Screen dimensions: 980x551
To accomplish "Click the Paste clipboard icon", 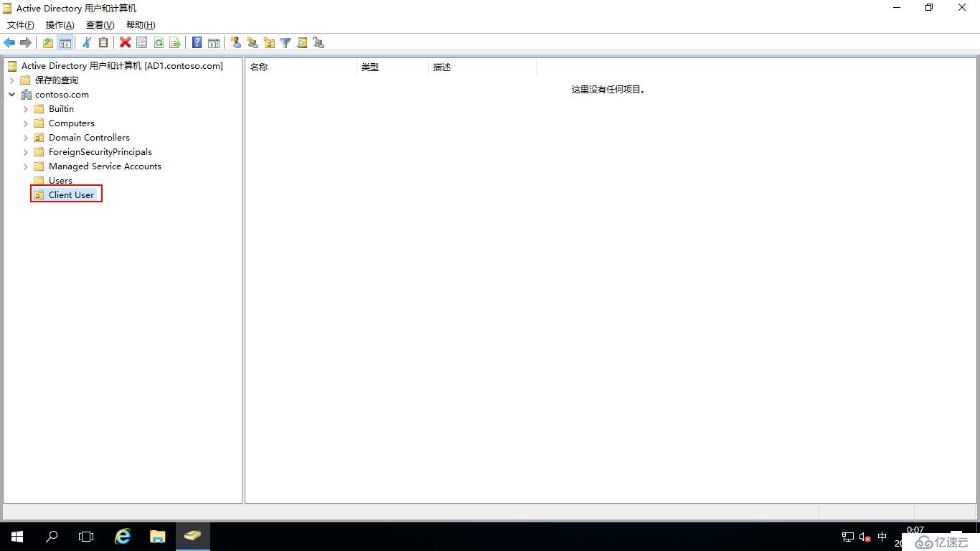I will [x=103, y=43].
